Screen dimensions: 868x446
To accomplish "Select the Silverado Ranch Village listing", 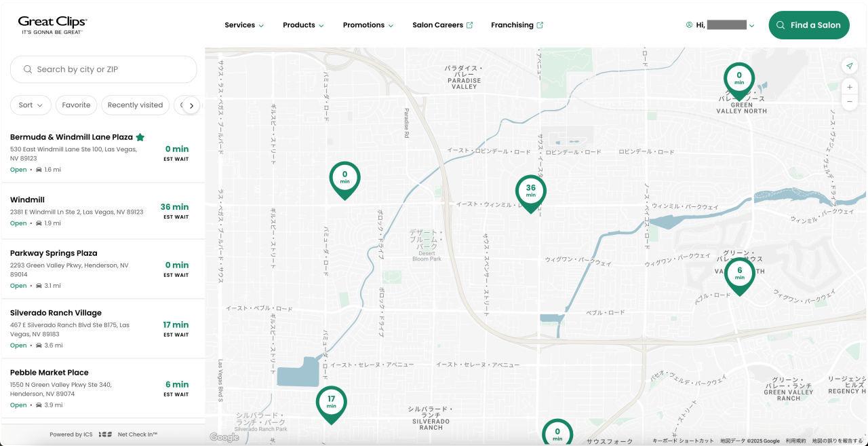I will pyautogui.click(x=103, y=329).
